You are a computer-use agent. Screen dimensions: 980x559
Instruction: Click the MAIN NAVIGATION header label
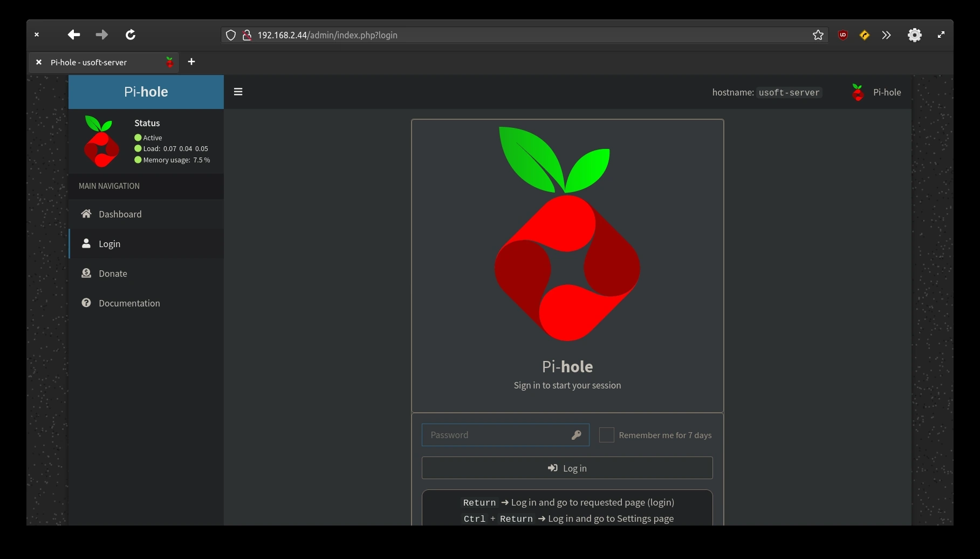109,186
